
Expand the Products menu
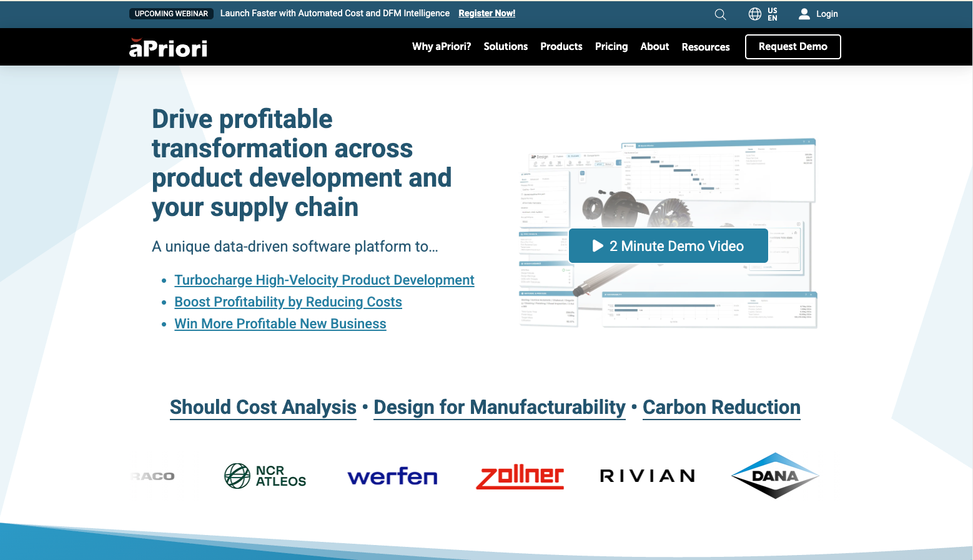tap(561, 47)
